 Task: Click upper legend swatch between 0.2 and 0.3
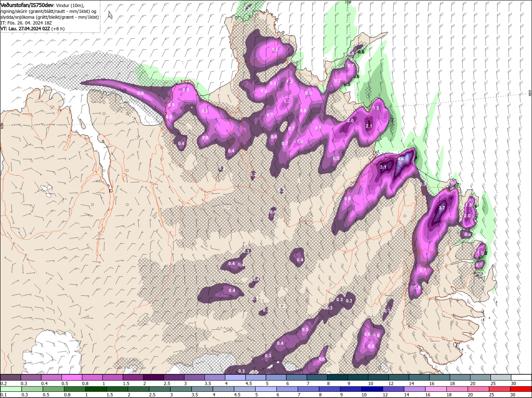[x=11, y=377]
